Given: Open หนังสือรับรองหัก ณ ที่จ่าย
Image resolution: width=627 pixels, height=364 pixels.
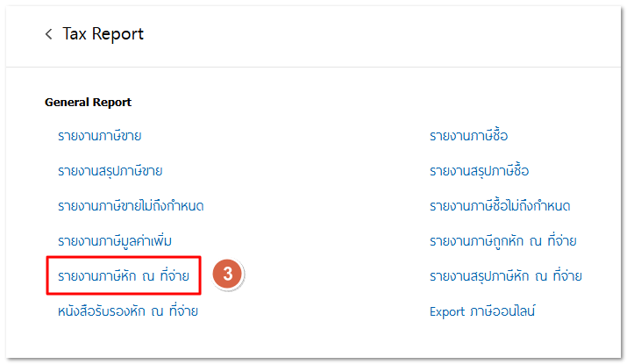Looking at the screenshot, I should tap(128, 310).
